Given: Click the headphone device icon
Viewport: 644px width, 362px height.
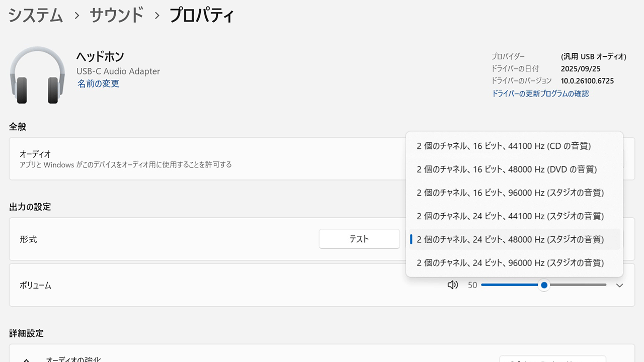Looking at the screenshot, I should click(x=38, y=75).
